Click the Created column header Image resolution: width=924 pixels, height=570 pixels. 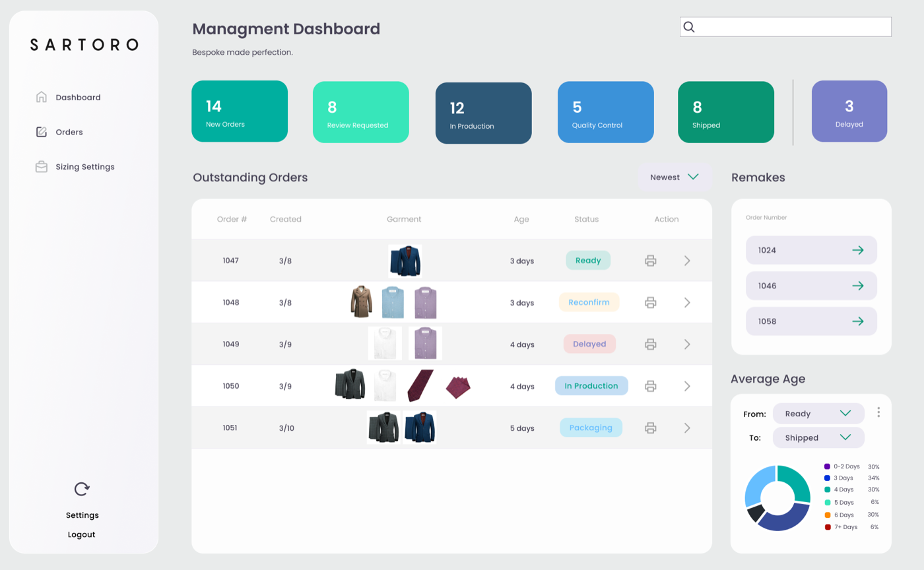click(x=285, y=219)
